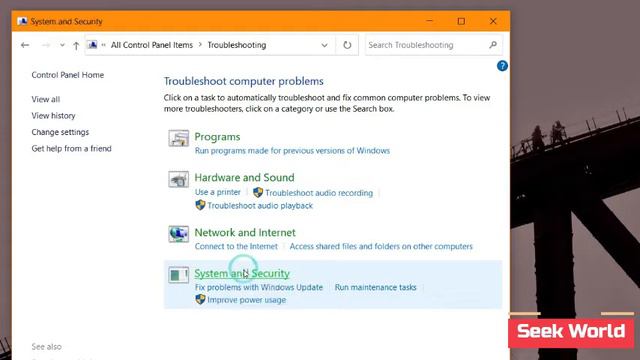Click the Network and Internet icon

(x=178, y=234)
